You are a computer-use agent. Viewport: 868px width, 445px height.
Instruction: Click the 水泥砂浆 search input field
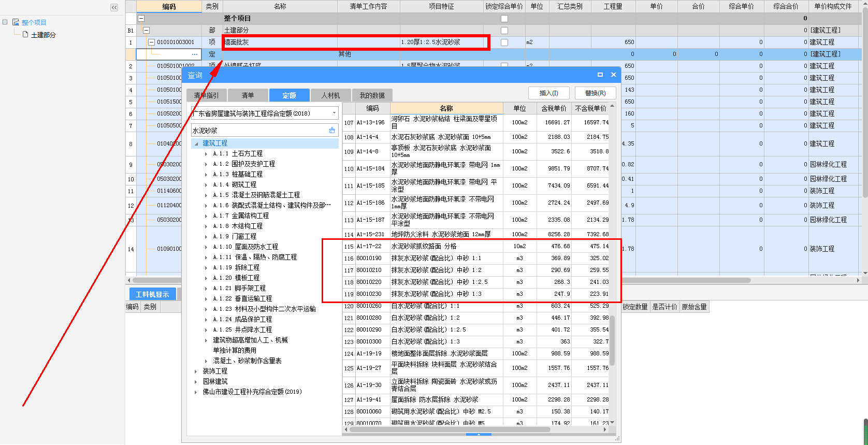pos(259,131)
